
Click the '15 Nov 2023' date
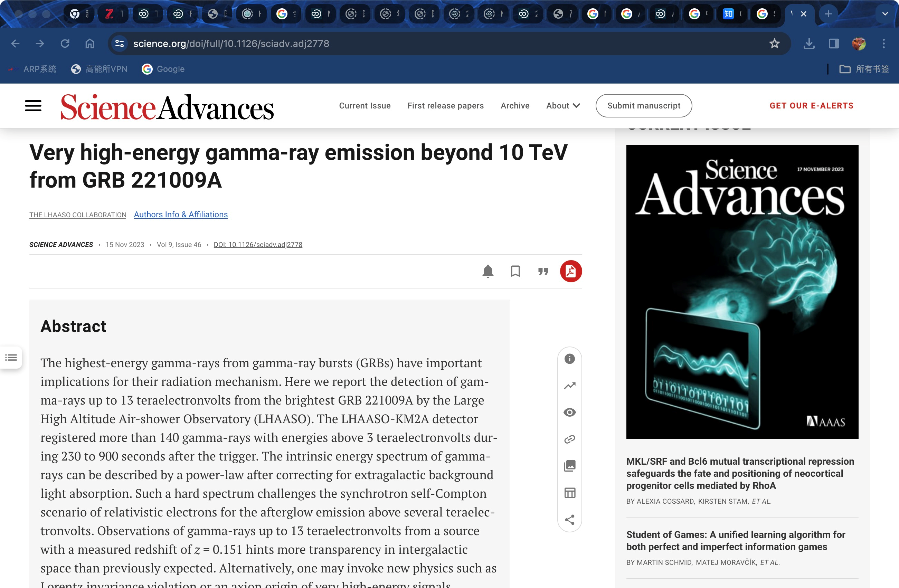(125, 245)
